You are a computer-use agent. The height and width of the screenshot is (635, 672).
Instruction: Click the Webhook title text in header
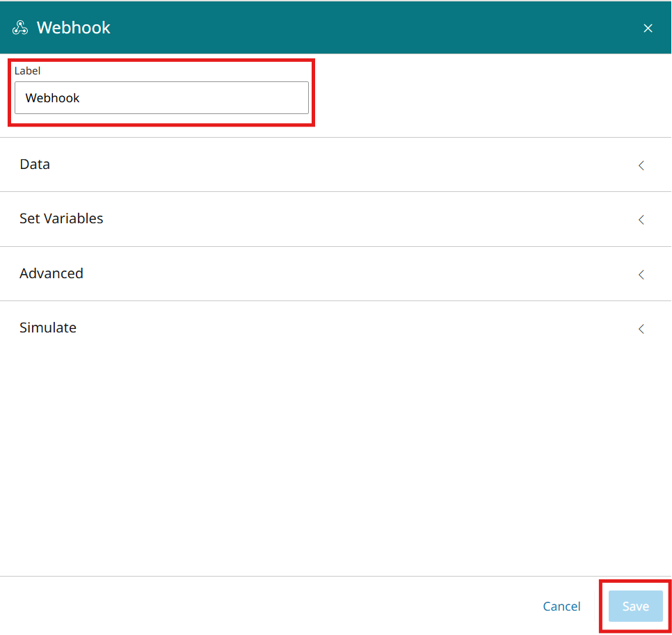74,27
